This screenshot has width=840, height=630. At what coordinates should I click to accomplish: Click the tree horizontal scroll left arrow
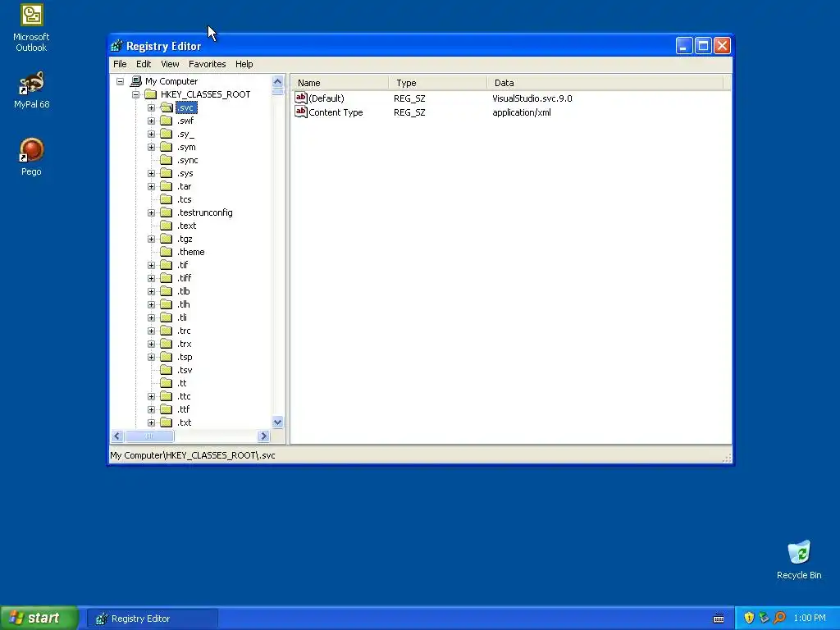click(117, 436)
